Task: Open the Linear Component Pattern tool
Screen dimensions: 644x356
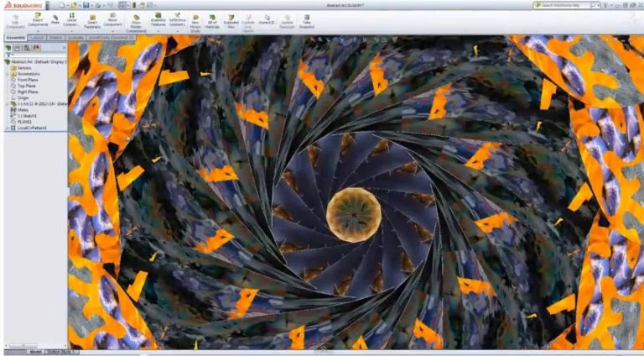Action: coord(72,19)
